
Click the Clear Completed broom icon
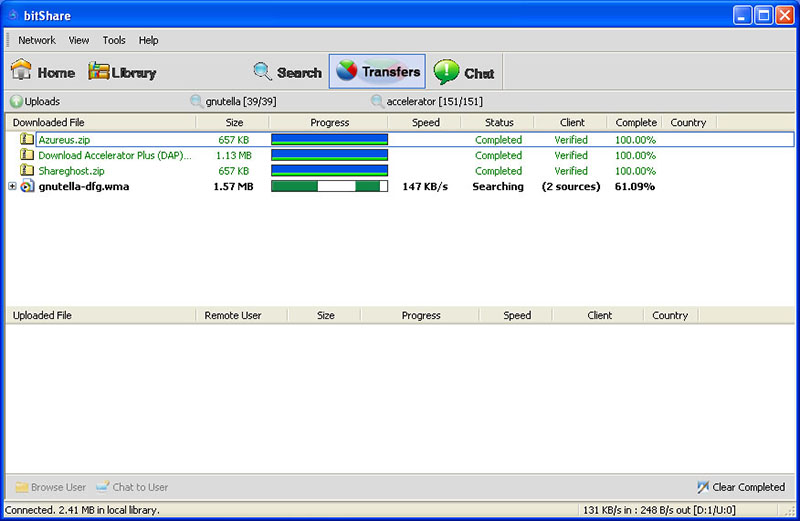point(703,487)
